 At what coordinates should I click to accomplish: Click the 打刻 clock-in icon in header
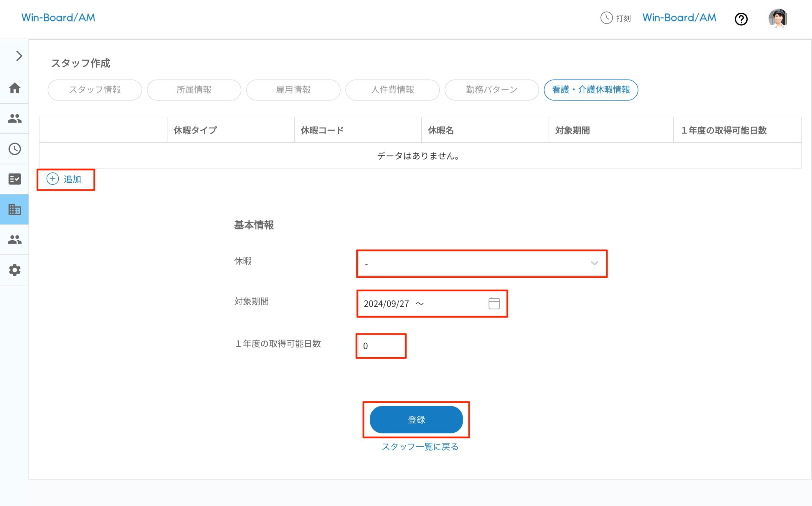[606, 18]
